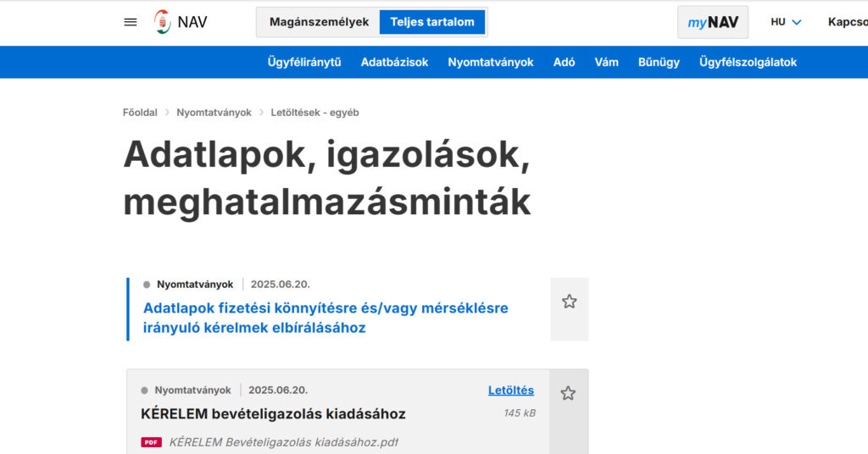Go to Nyomtatványok in the blue navbar
The width and height of the screenshot is (868, 454).
[x=491, y=62]
